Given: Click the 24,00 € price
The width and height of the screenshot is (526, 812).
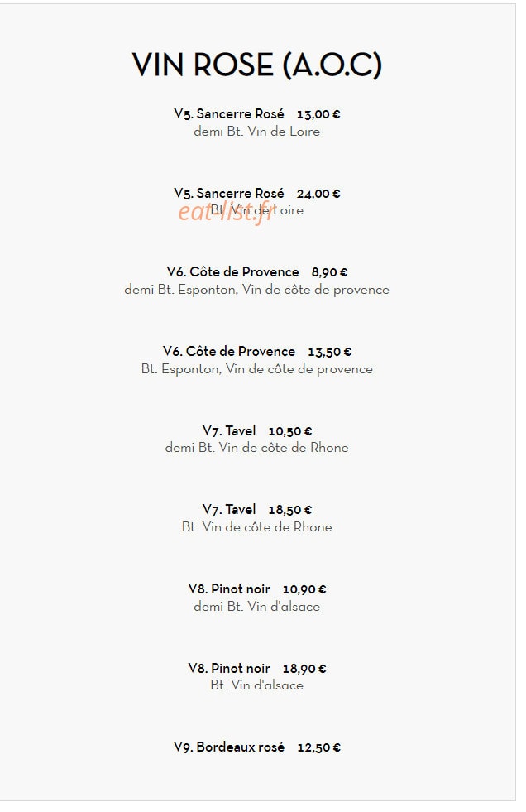Looking at the screenshot, I should point(318,195).
